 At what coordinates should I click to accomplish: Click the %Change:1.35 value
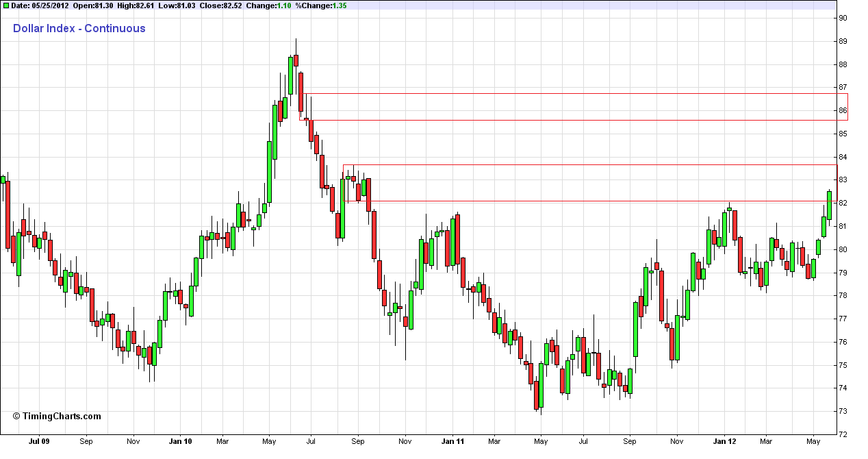coord(320,5)
